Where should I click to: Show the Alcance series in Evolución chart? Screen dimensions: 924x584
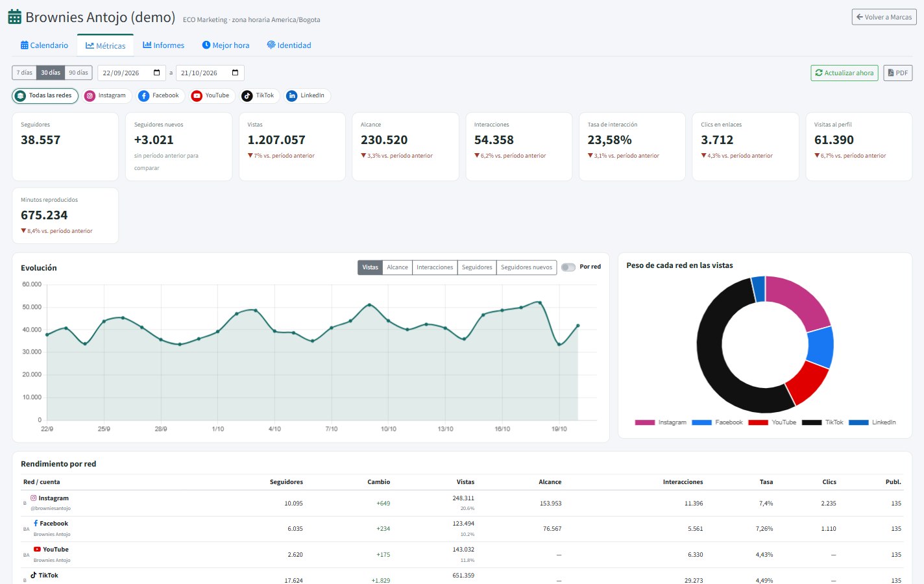click(x=398, y=267)
